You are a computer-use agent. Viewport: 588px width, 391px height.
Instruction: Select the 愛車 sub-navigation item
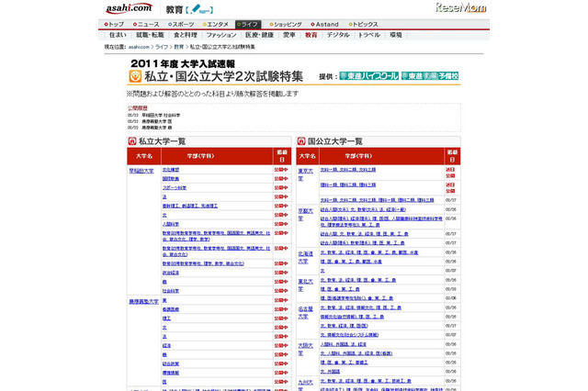[x=289, y=35]
